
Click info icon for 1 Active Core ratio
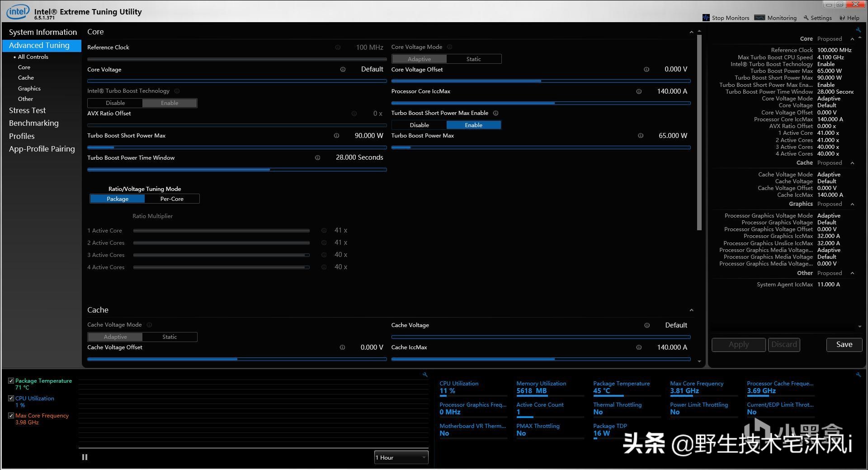point(324,231)
